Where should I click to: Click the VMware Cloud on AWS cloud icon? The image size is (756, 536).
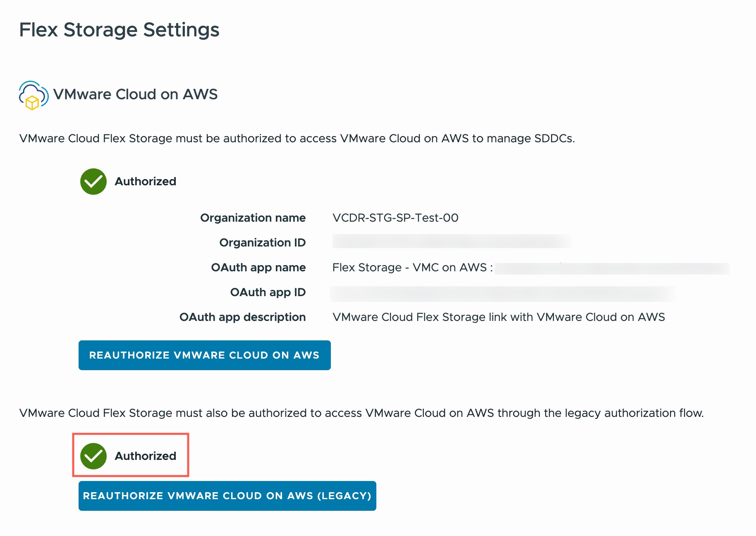33,95
